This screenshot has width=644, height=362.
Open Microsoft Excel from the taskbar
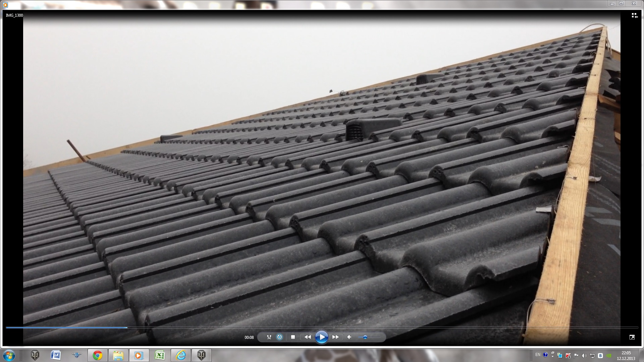point(160,355)
